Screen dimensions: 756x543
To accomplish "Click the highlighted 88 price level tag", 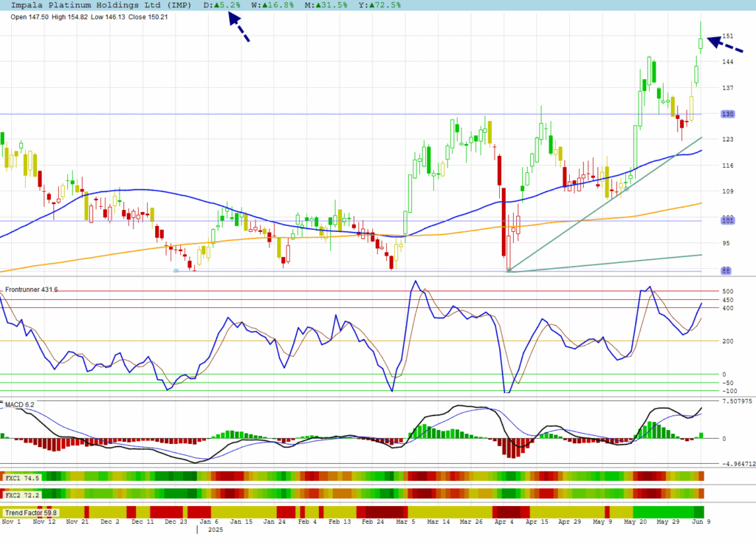I will [x=726, y=271].
